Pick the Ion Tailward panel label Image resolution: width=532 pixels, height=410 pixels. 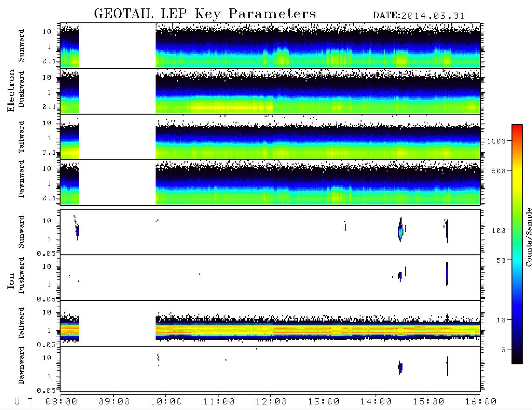21,323
